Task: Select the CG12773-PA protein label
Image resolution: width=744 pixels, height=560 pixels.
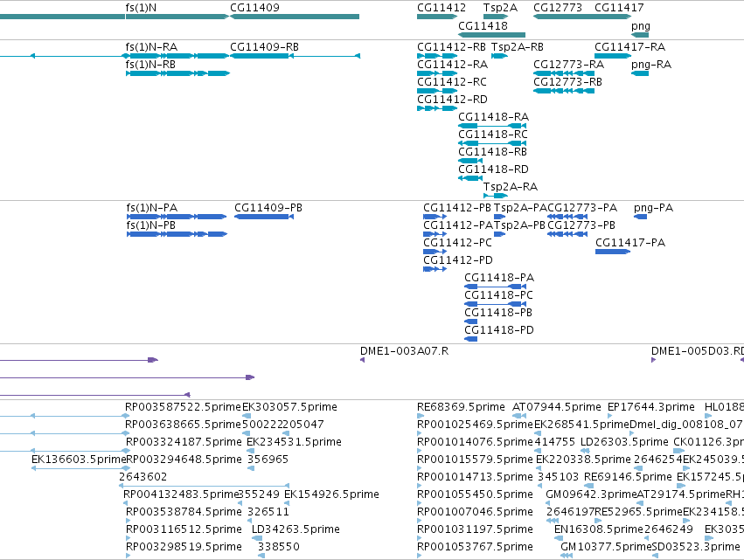Action: pyautogui.click(x=582, y=208)
